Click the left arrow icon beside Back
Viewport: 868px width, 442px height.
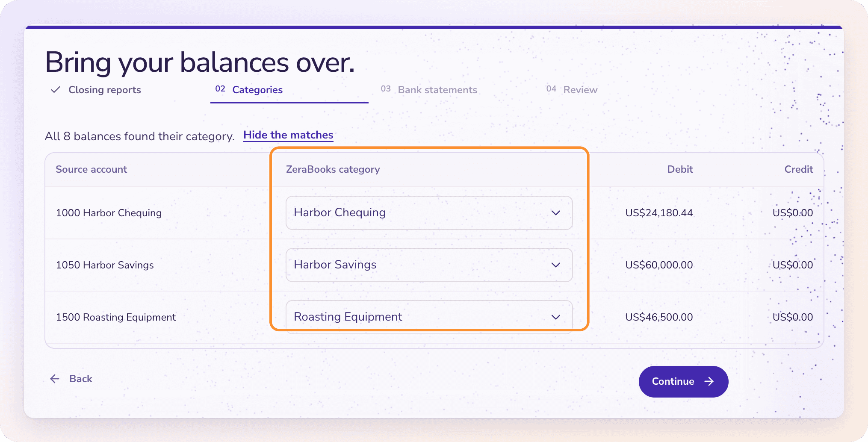[55, 379]
